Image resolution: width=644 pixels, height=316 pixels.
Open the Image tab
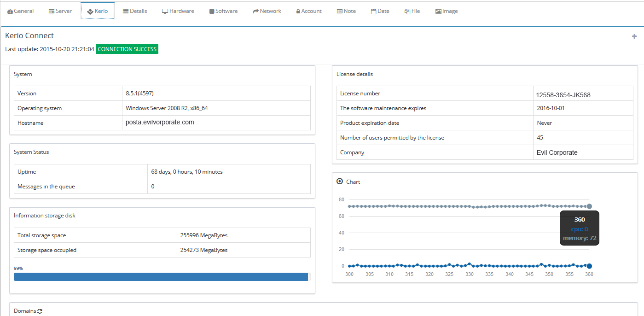[x=447, y=11]
